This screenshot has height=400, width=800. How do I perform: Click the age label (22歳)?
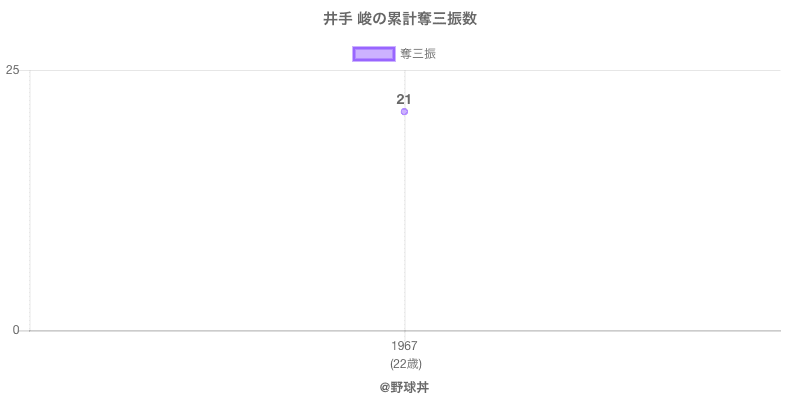tap(404, 363)
